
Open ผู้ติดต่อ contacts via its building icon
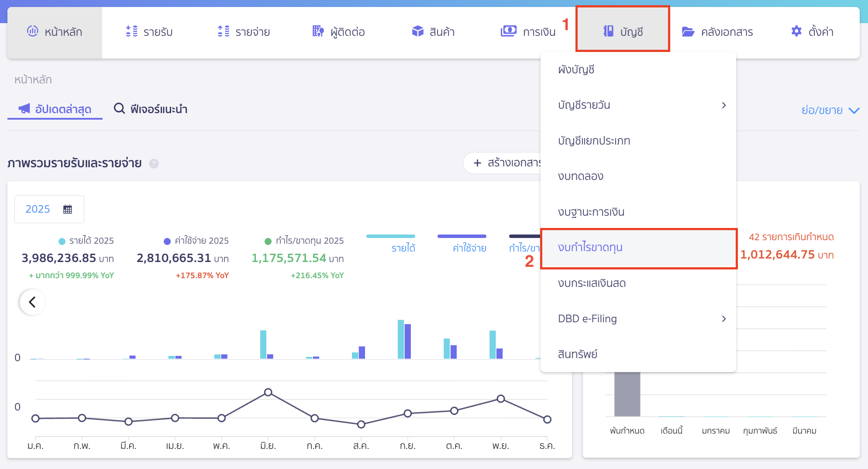[x=317, y=31]
